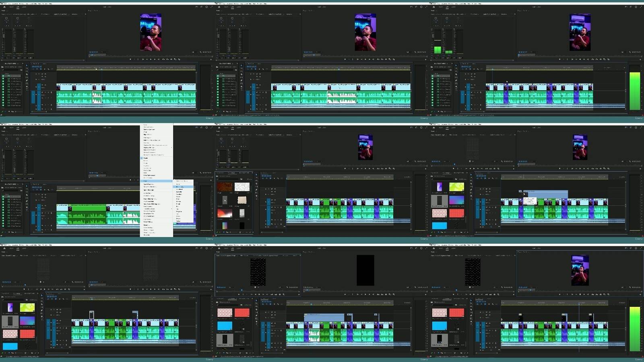This screenshot has height=362, width=644.
Task: Select white texture thumbnail in center frame
Action: [242, 187]
